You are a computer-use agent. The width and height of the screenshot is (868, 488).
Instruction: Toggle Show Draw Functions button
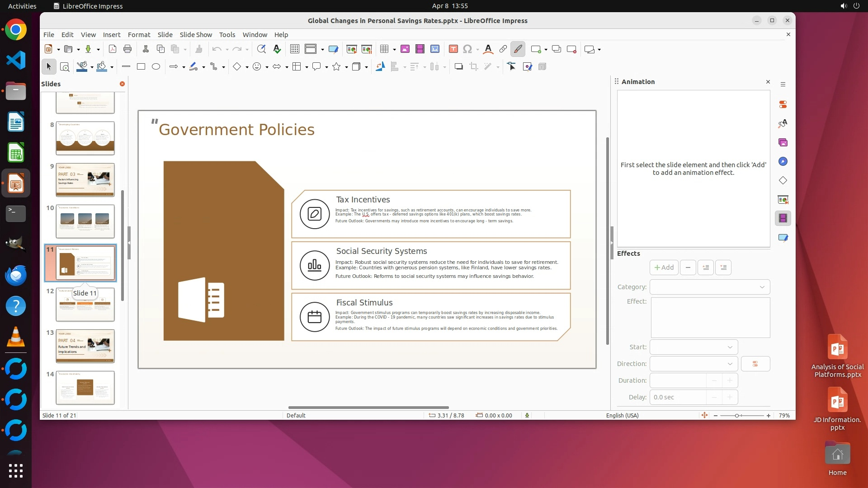tap(518, 49)
